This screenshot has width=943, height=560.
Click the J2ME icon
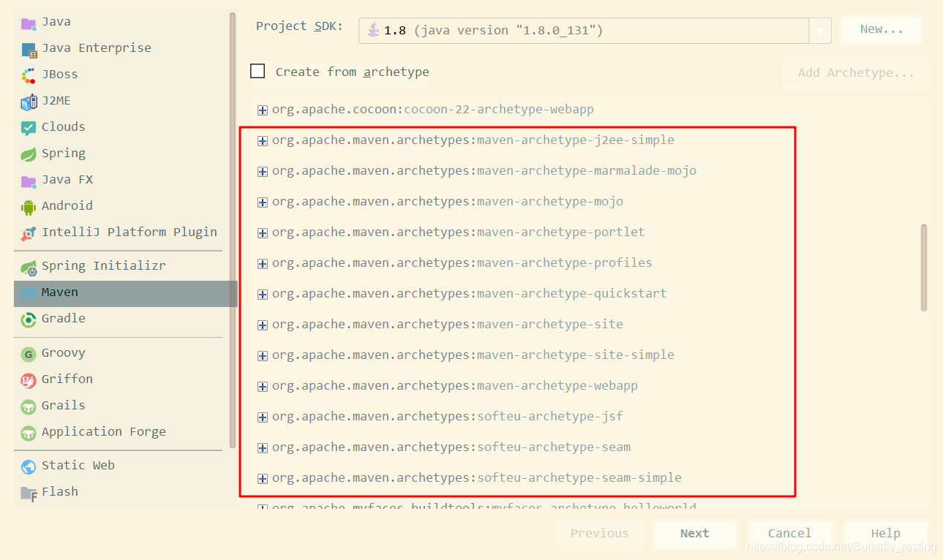pyautogui.click(x=29, y=102)
